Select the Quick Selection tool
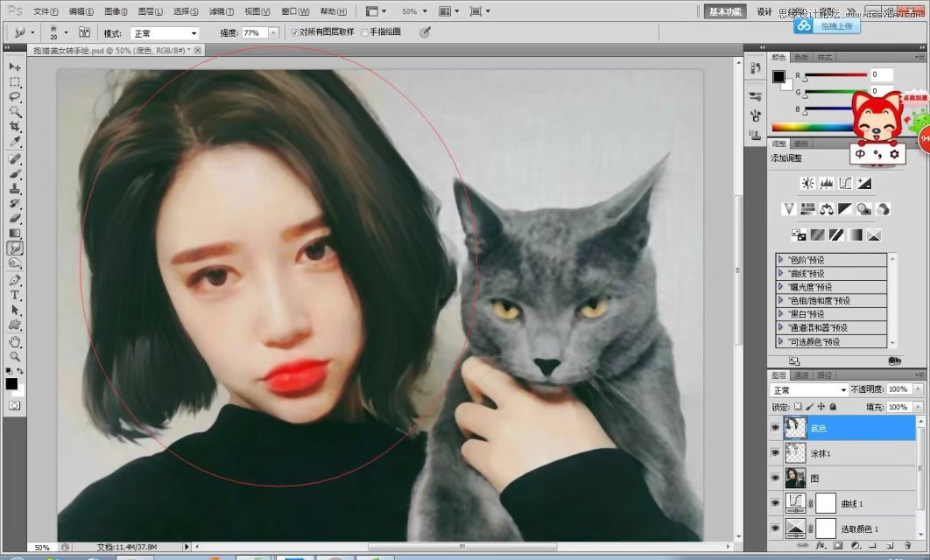 click(15, 111)
